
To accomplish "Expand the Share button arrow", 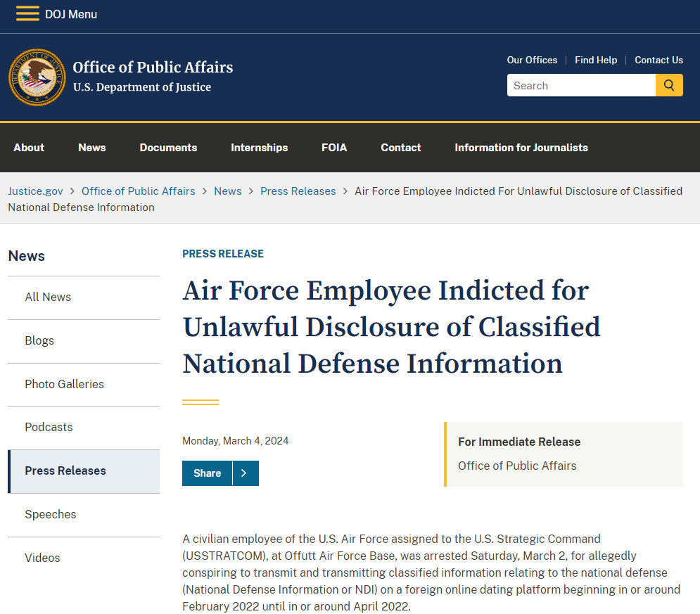I will (243, 473).
